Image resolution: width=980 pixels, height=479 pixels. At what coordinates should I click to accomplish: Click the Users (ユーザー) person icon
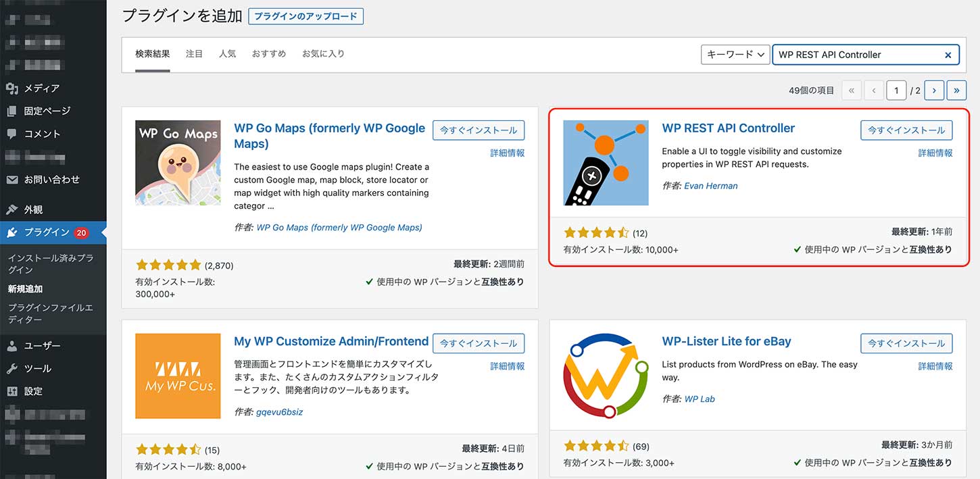pos(11,346)
